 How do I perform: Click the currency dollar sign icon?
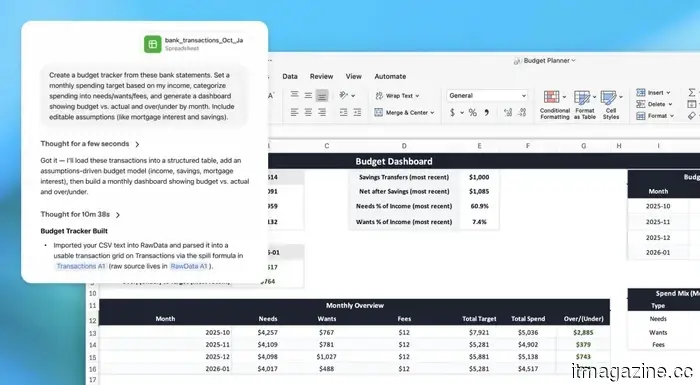point(452,113)
